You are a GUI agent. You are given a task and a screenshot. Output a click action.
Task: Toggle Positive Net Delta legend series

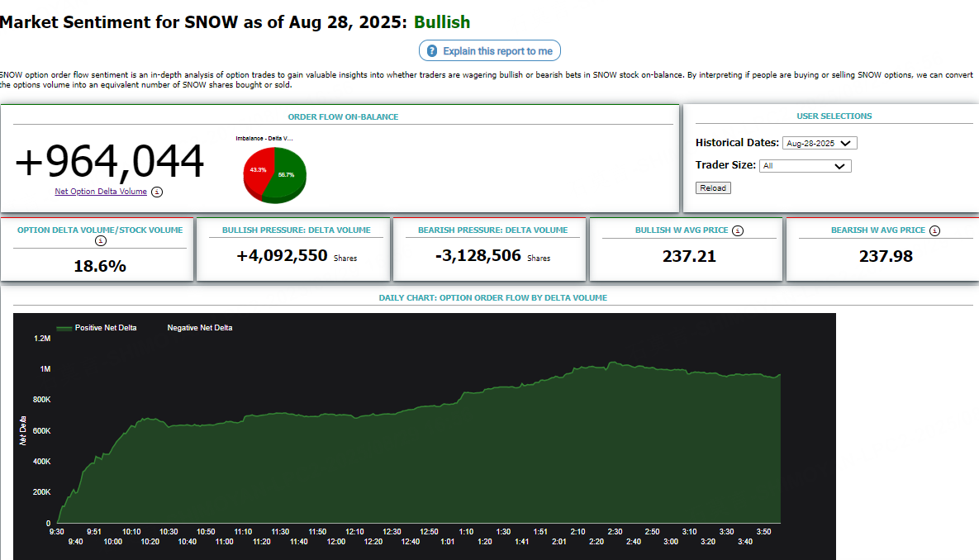click(97, 328)
